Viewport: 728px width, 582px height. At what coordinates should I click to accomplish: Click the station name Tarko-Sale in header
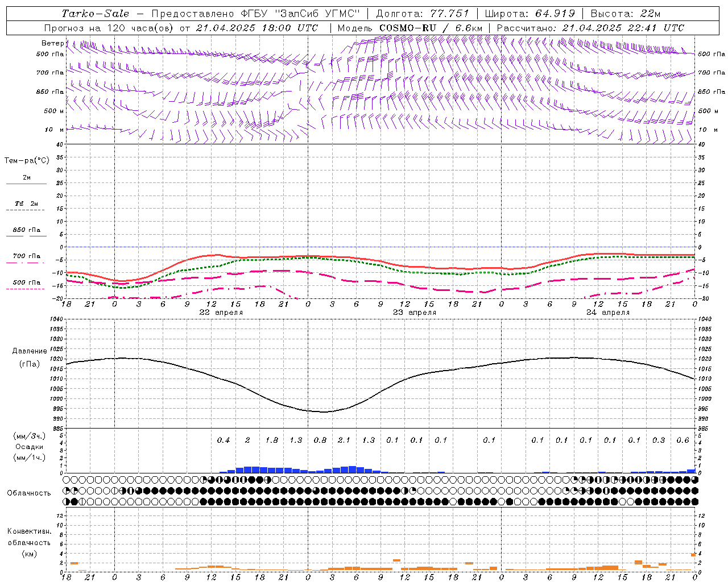(x=95, y=14)
